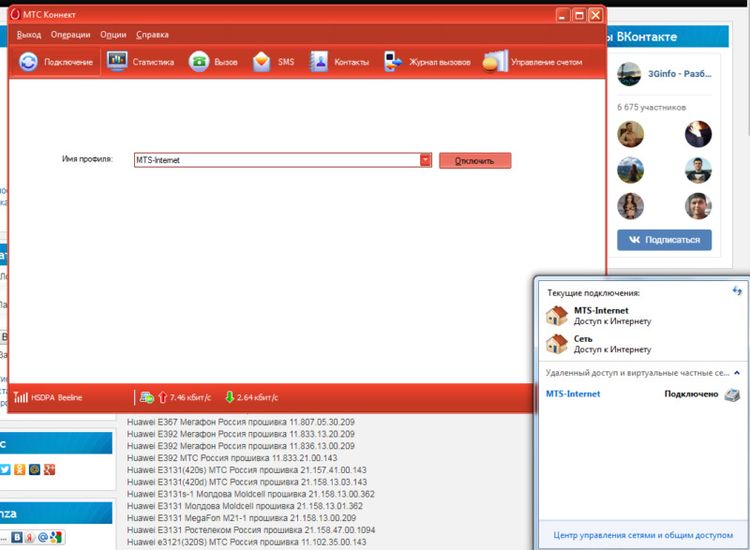Screen dimensions: 750x550
Task: Click the green Вызов phone icon
Action: (x=199, y=62)
